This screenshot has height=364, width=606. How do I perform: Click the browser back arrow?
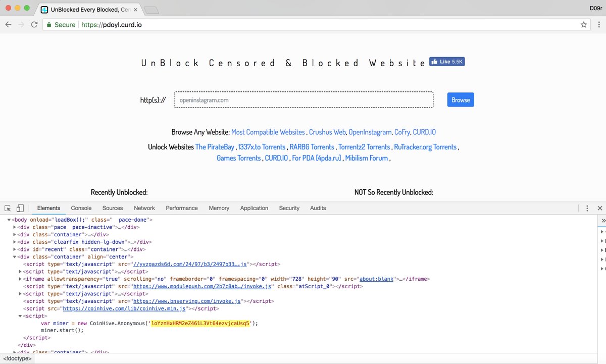click(x=9, y=25)
